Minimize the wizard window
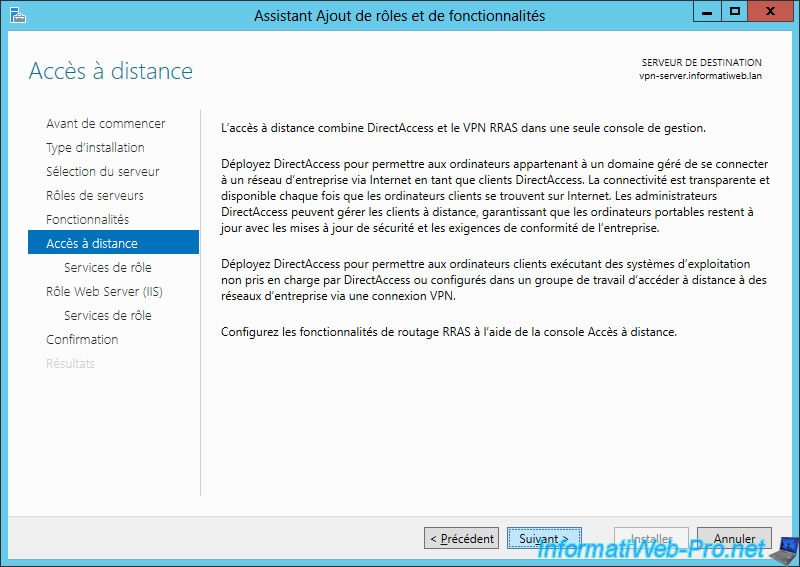Viewport: 800px width, 567px height. click(707, 11)
